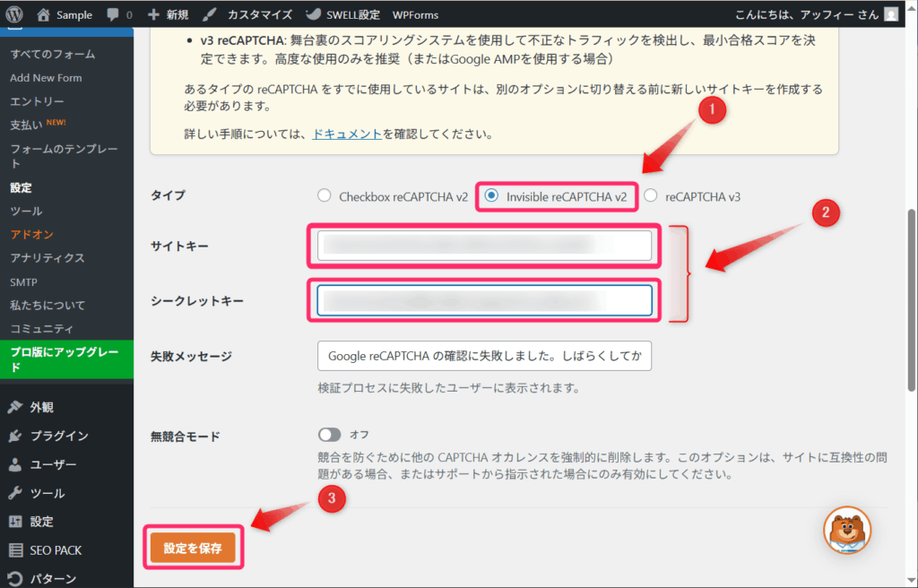
Task: Click the 外観 appearance brush icon
Action: 15,407
